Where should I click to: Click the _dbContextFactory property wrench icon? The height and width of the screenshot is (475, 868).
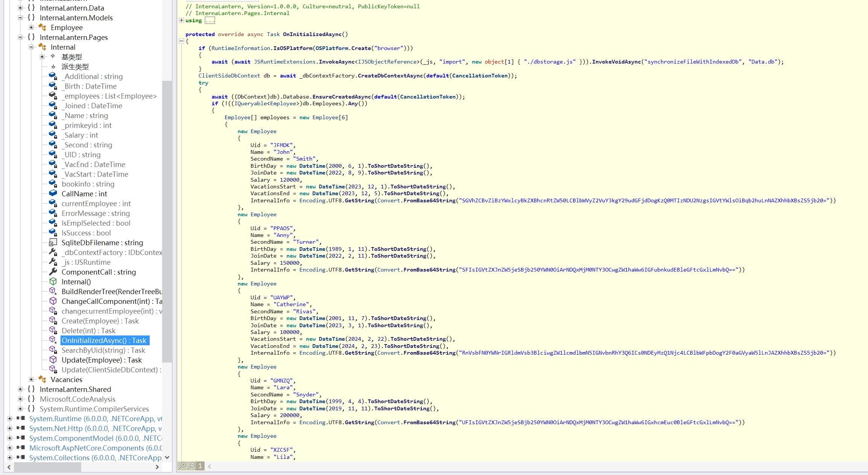(53, 252)
